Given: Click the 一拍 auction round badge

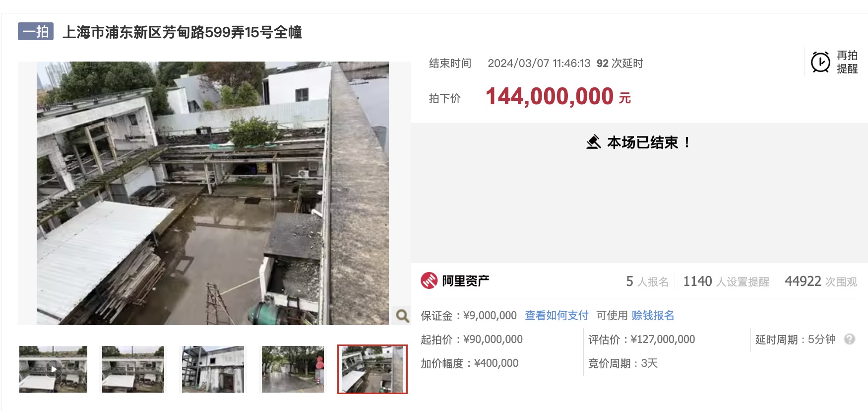Looking at the screenshot, I should (x=36, y=32).
